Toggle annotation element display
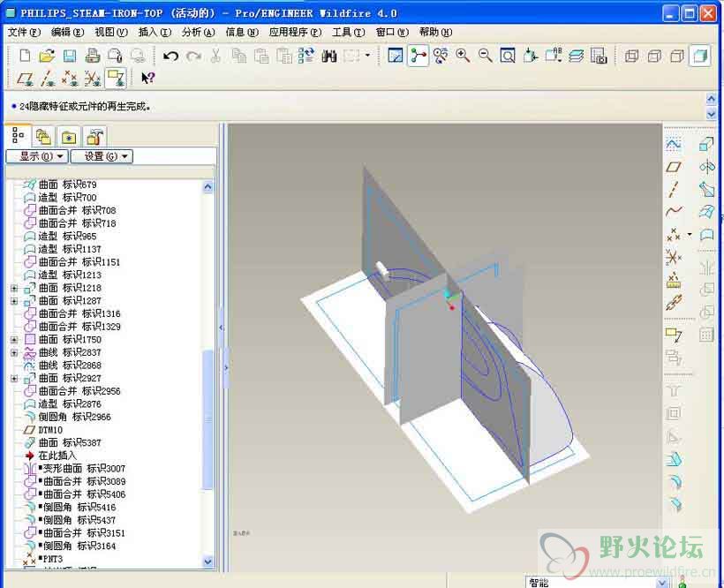Image resolution: width=724 pixels, height=588 pixels. [116, 78]
